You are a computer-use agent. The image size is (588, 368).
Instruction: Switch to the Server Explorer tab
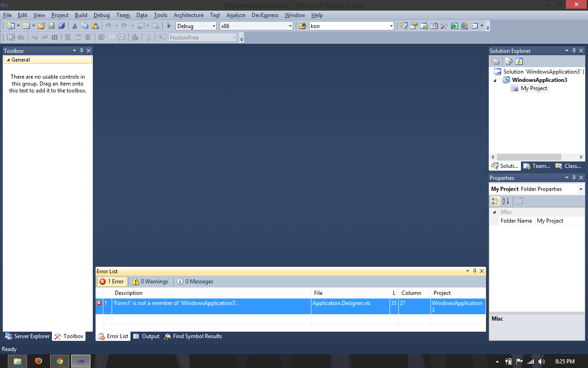tap(28, 336)
